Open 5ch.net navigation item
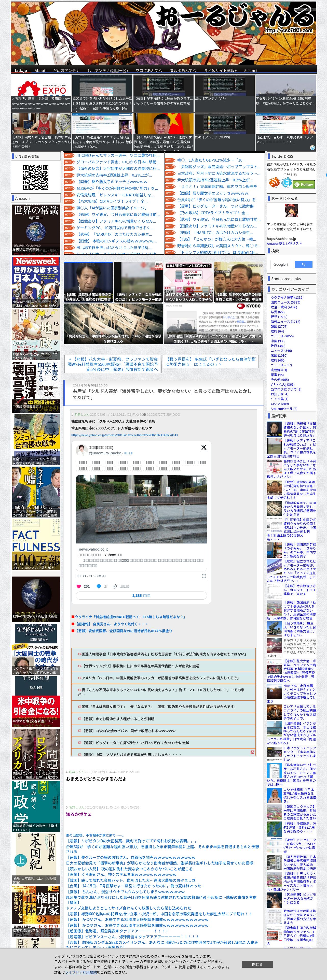Image resolution: width=327 pixels, height=980 pixels. 251,70
